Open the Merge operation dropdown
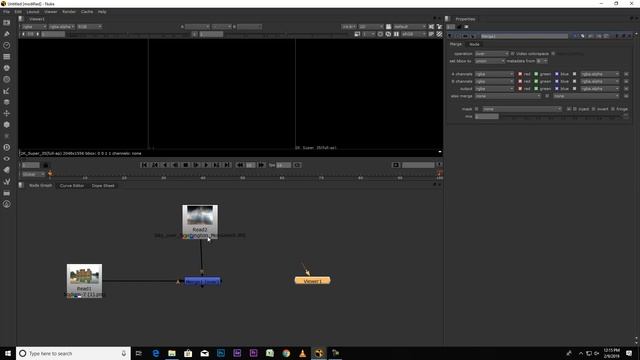Viewport: 640px width, 360px height. [x=491, y=54]
